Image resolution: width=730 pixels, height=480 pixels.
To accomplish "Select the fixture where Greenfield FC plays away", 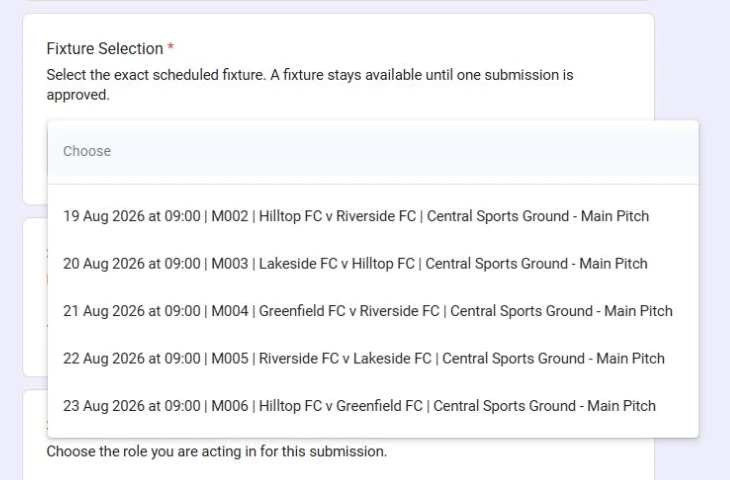I will click(373, 406).
